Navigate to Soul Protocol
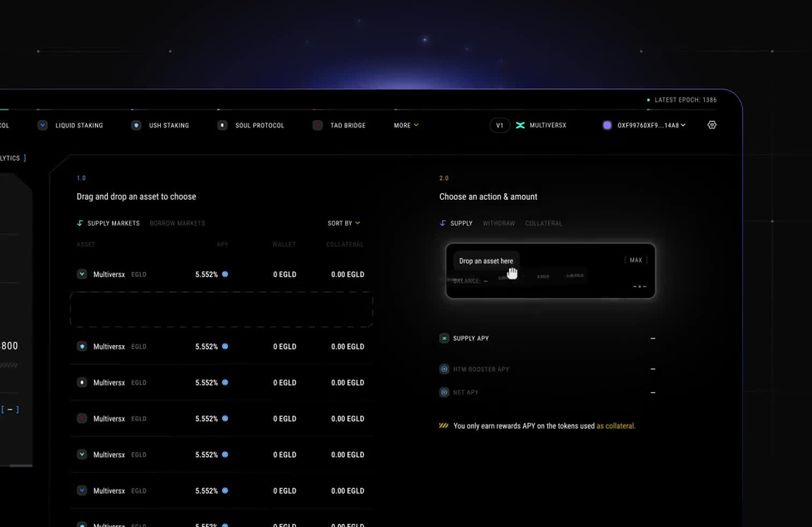 tap(260, 125)
